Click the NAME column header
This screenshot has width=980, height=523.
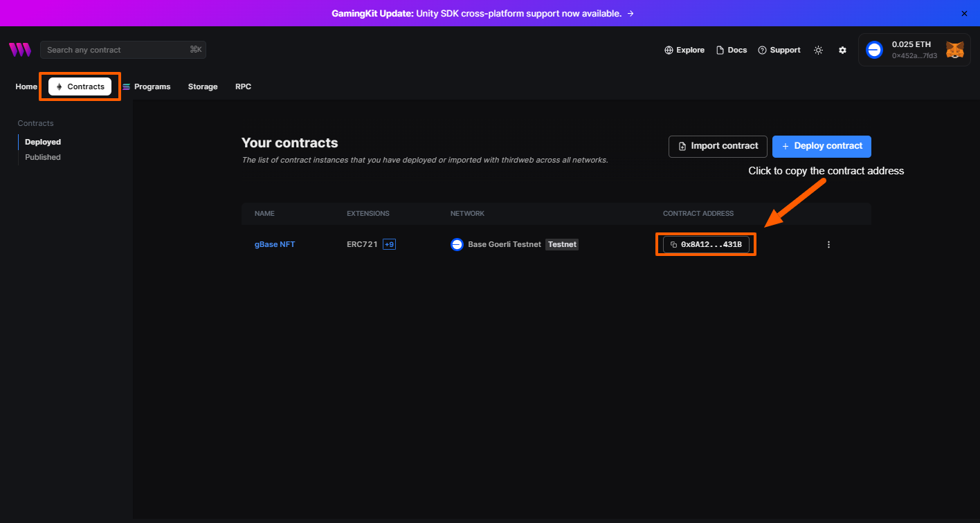point(264,214)
